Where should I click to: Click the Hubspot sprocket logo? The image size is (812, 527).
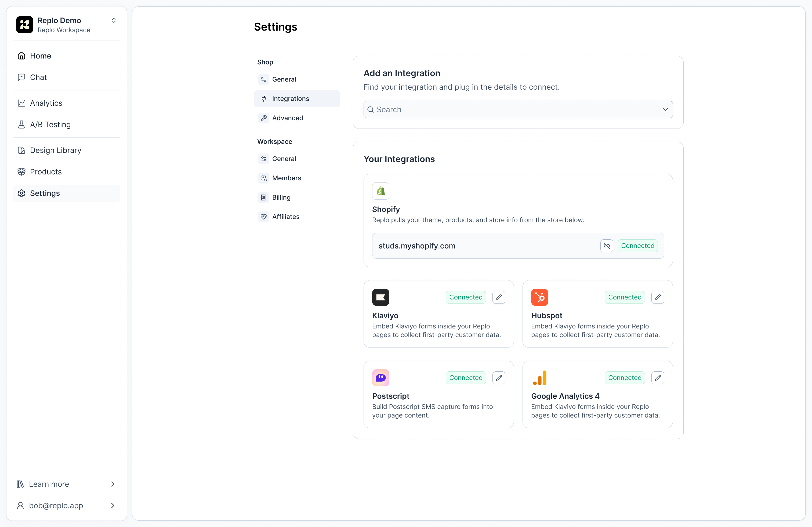click(540, 297)
